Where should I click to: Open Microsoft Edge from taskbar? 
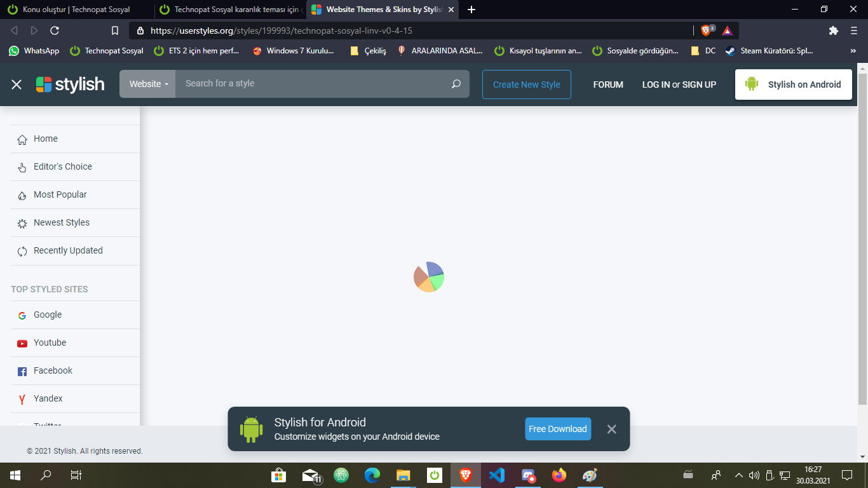[372, 475]
